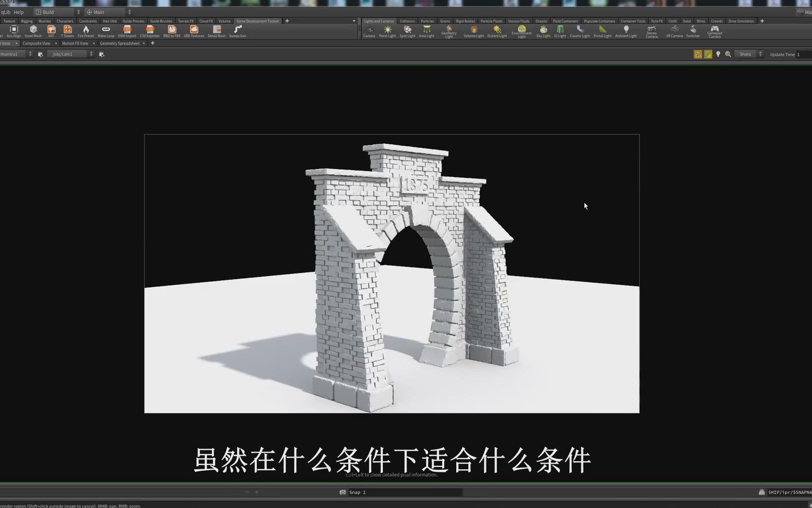Screen dimensions: 812x508
Task: Open the Sharp filter dropdown
Action: click(x=749, y=54)
